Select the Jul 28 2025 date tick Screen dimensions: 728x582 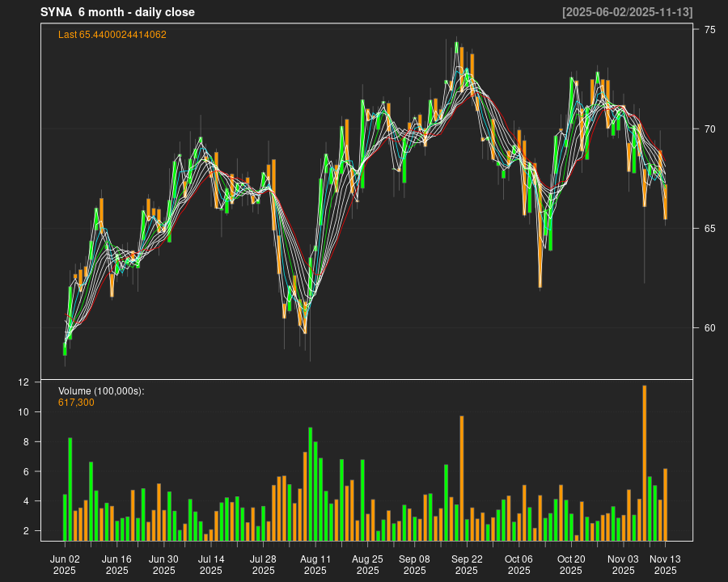point(263,564)
